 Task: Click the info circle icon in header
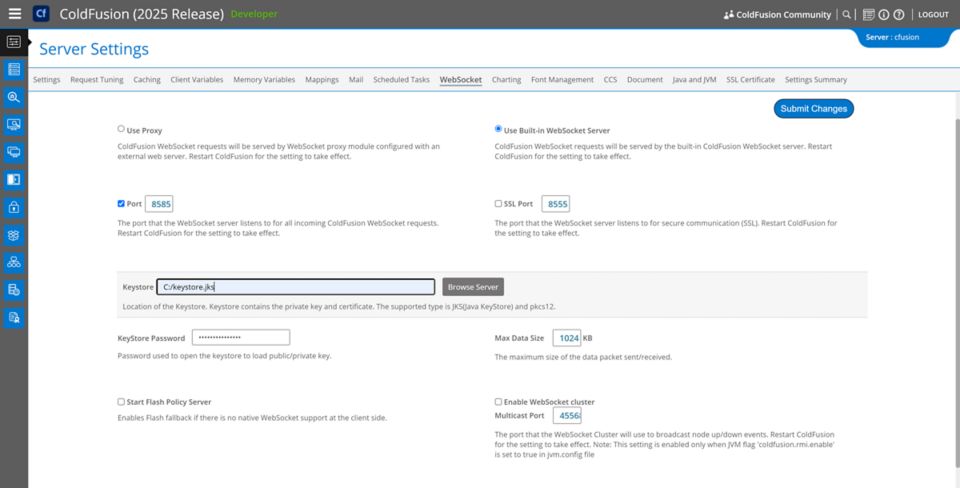(884, 15)
